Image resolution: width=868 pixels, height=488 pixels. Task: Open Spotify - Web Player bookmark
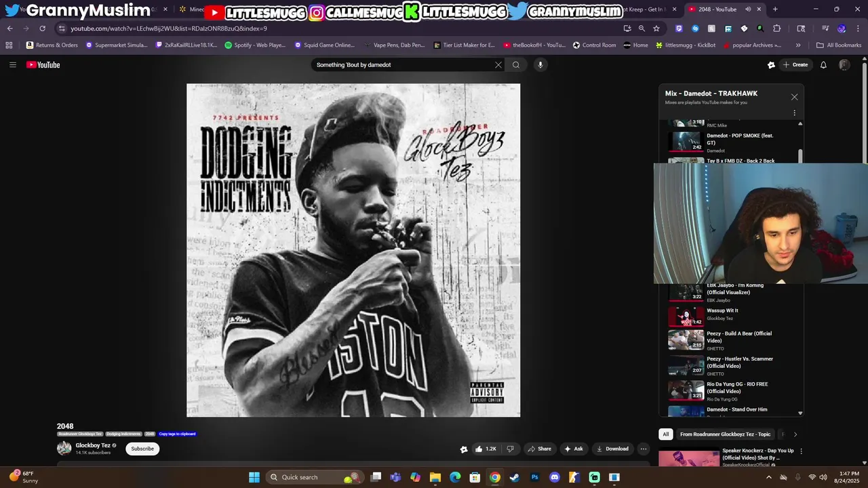tap(255, 45)
